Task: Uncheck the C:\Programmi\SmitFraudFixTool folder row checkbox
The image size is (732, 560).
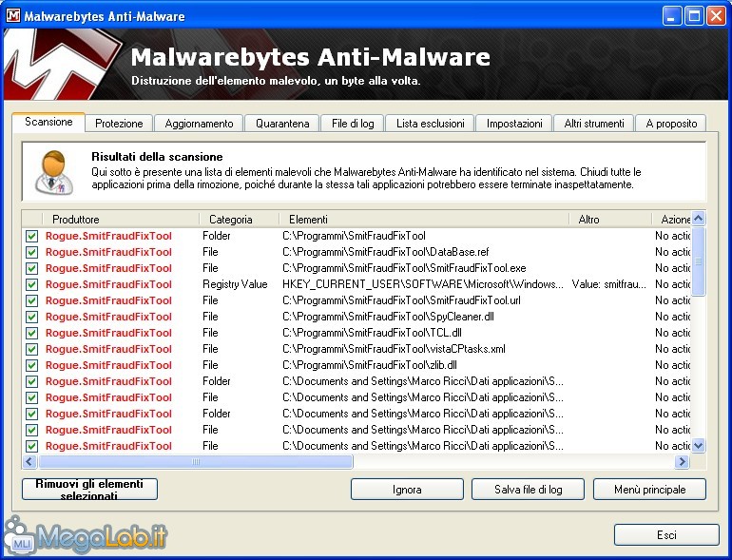Action: click(31, 237)
